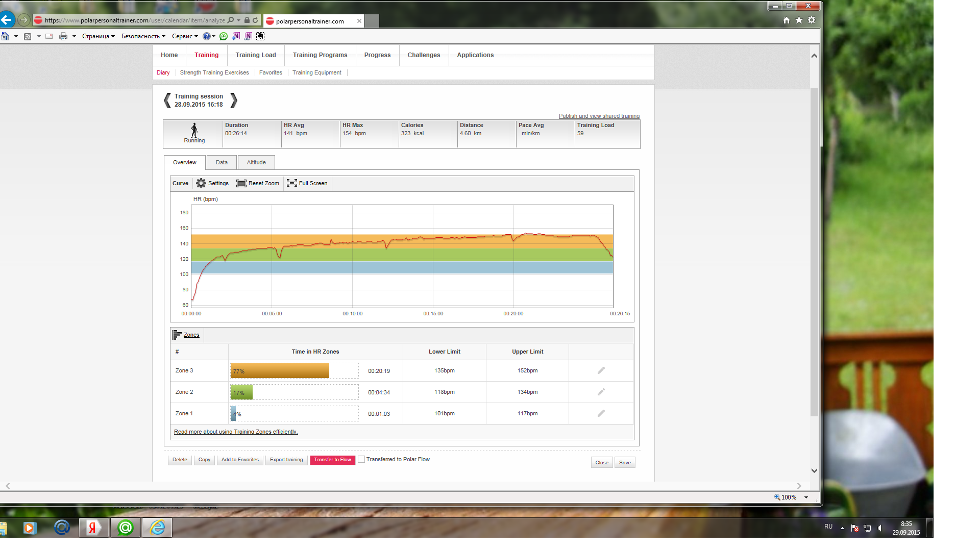Click browser back arrow button
The width and height of the screenshot is (980, 551).
7,20
